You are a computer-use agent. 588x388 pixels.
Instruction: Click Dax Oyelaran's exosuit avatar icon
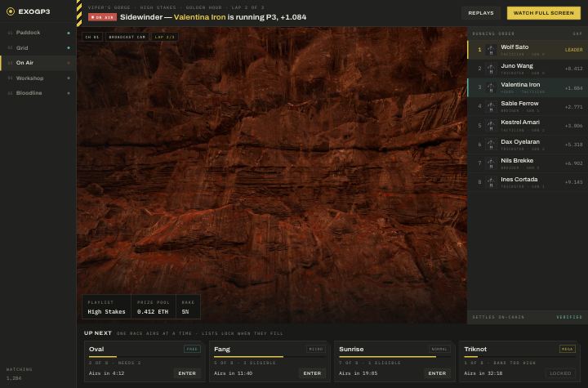click(491, 145)
